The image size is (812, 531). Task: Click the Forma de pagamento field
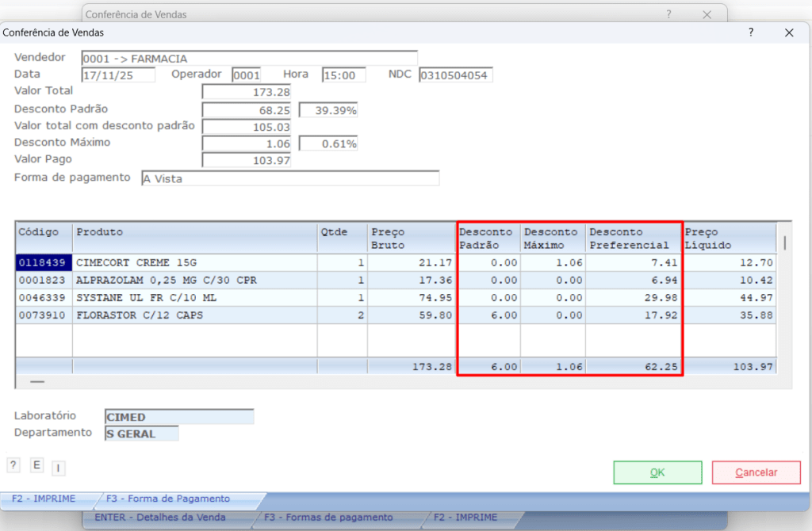click(x=289, y=178)
